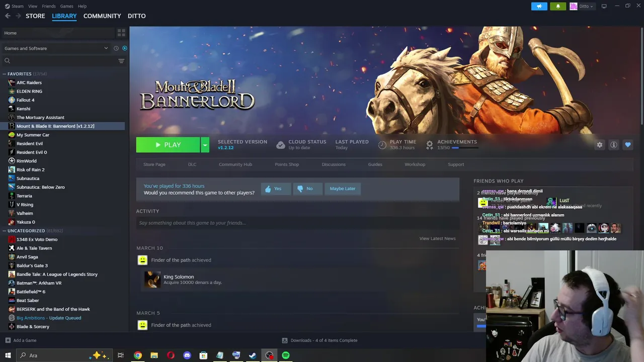This screenshot has width=644, height=362.
Task: Open advanced library filters icon
Action: 121,61
